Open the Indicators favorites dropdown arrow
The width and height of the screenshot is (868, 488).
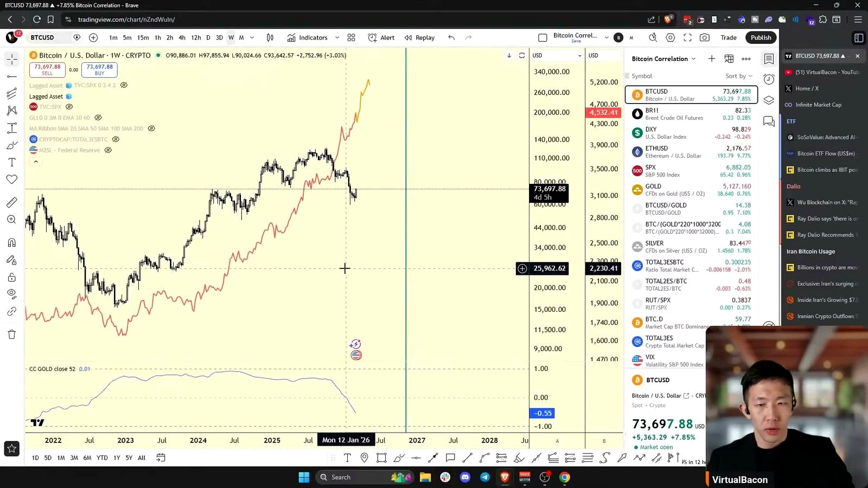pos(337,37)
